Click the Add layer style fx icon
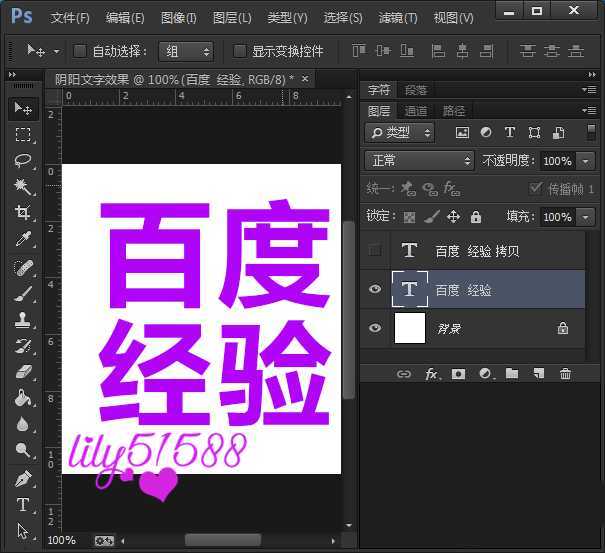The width and height of the screenshot is (605, 553). [432, 374]
